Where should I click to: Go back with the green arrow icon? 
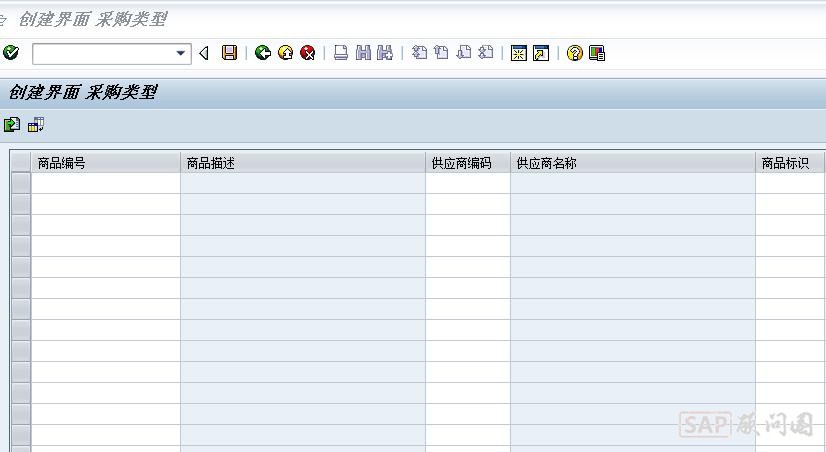click(x=263, y=53)
